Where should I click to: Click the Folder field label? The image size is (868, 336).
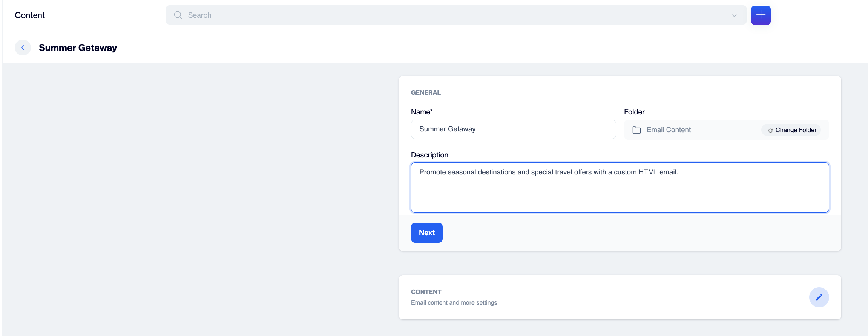pos(634,112)
